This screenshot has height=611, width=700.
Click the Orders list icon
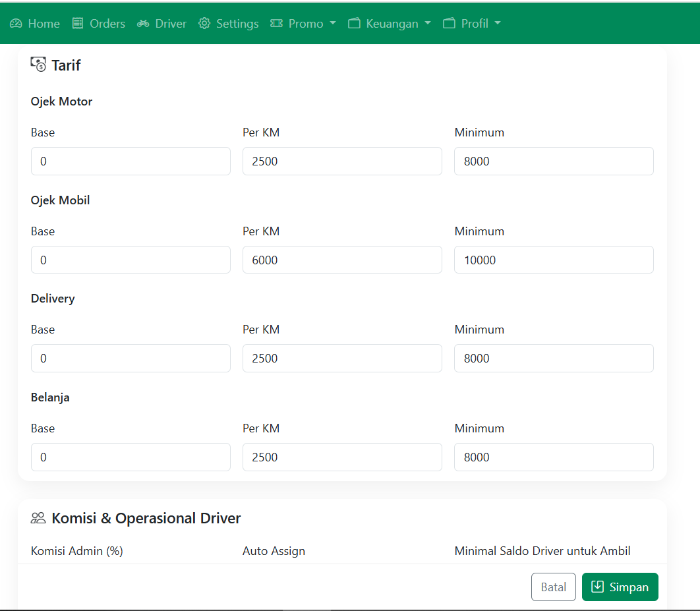click(x=78, y=24)
